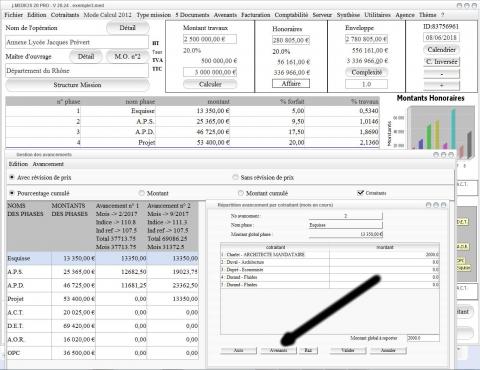Click Détail next to Nom de l'opération
The image size is (480, 370).
[127, 28]
